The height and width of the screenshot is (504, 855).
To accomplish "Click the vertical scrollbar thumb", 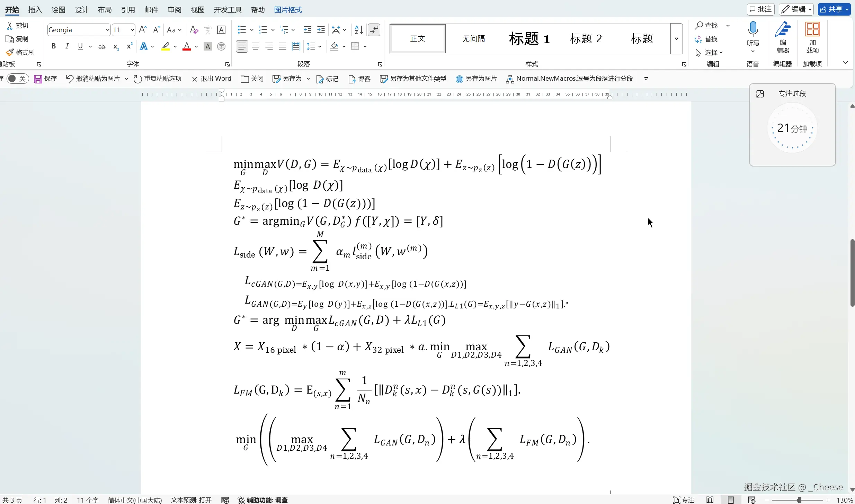I will pyautogui.click(x=852, y=272).
